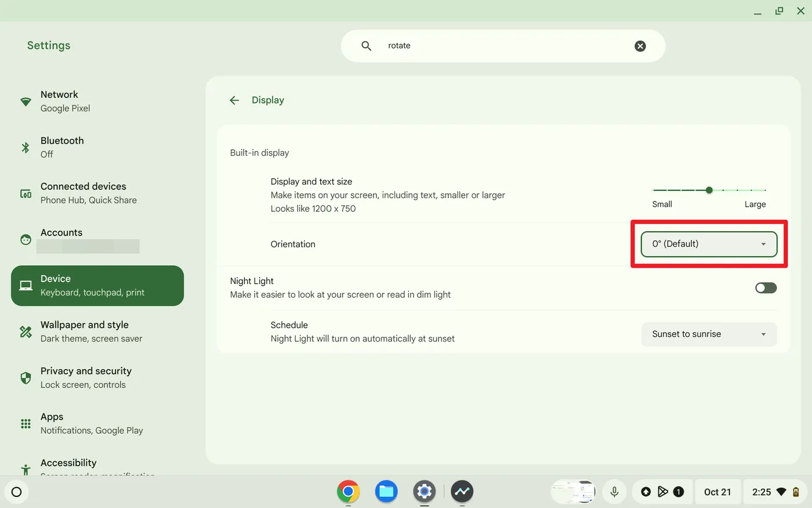Image resolution: width=812 pixels, height=508 pixels.
Task: Go back using the arrow next to Display
Action: pos(234,100)
